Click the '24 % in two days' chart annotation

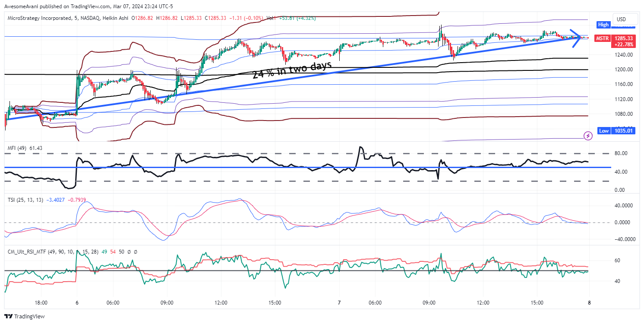click(x=292, y=70)
